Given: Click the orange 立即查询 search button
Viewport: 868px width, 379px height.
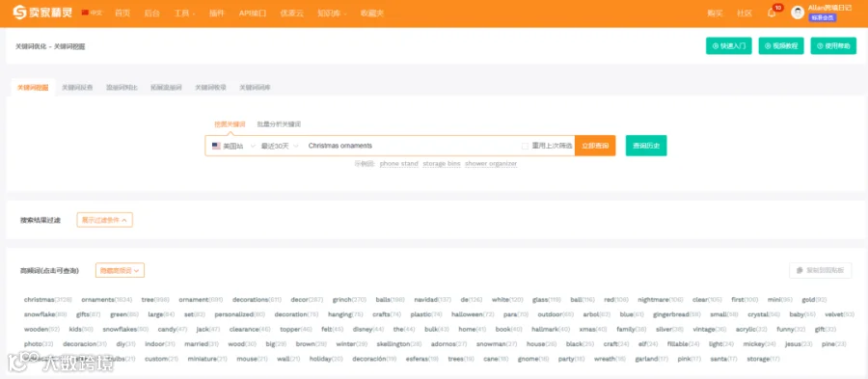Looking at the screenshot, I should 595,146.
